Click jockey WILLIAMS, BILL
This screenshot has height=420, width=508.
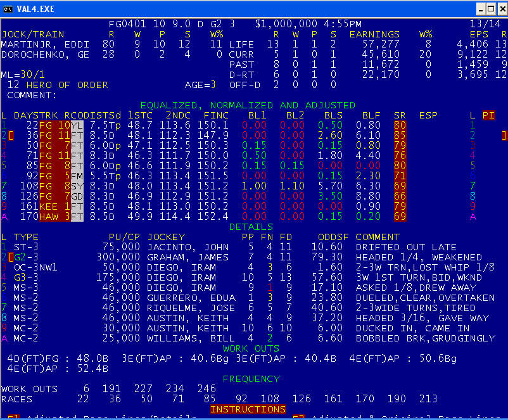[191, 338]
